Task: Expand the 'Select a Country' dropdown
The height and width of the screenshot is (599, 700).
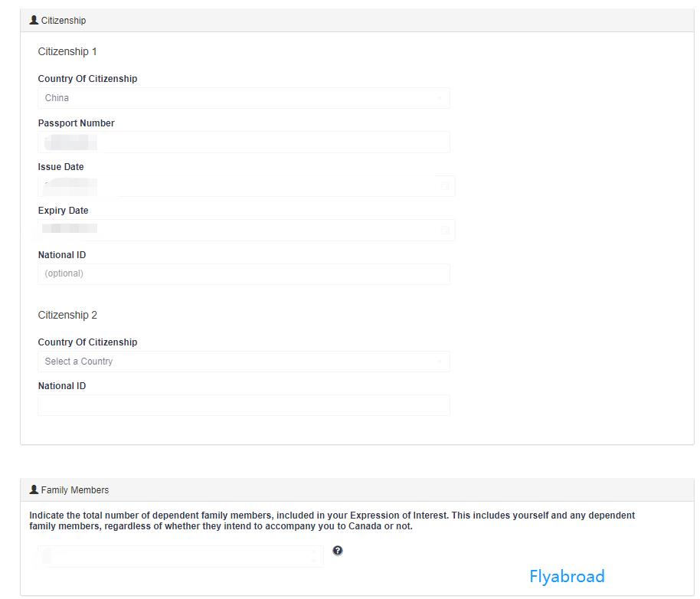Action: click(244, 362)
